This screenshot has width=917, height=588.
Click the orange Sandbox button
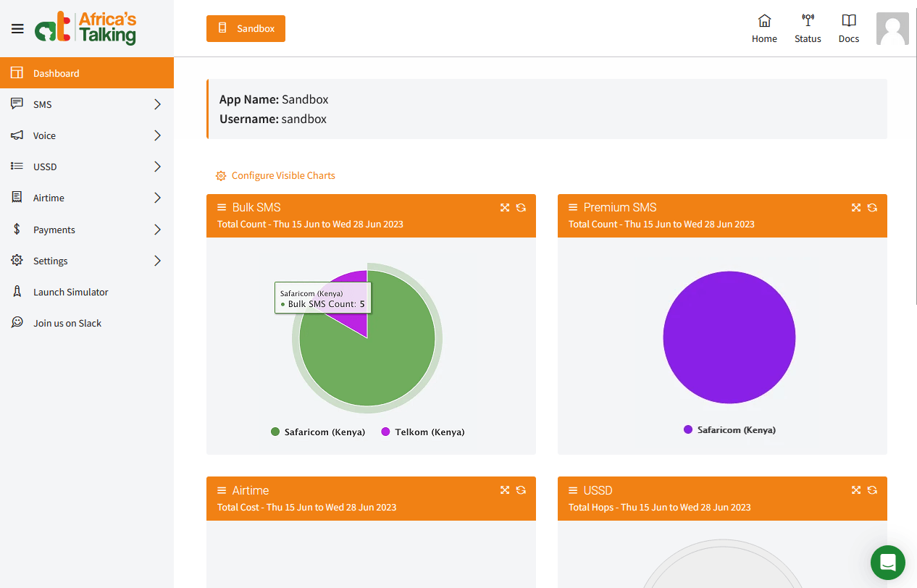tap(246, 29)
